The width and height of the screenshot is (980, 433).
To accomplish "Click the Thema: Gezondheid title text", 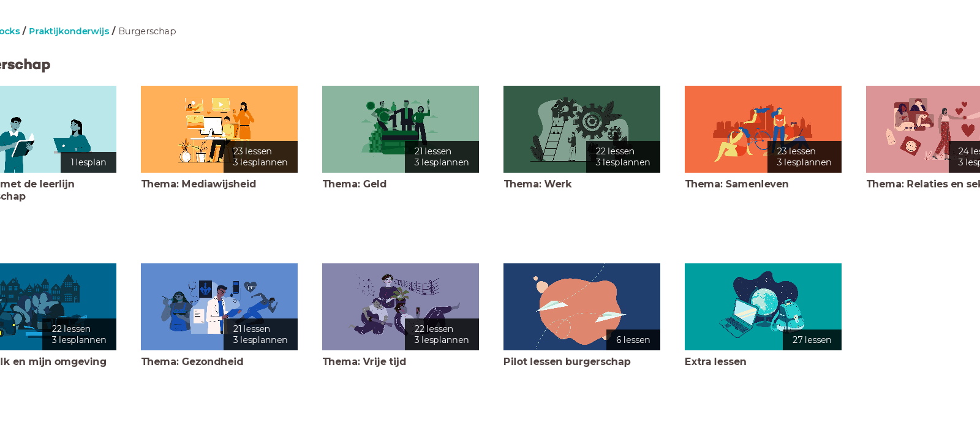I will 192,361.
